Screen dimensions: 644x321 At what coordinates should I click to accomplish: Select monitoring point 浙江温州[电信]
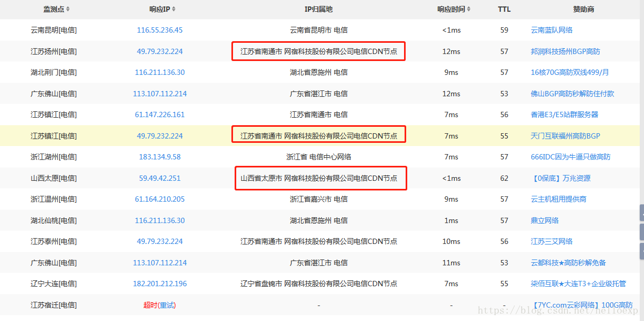(x=53, y=199)
